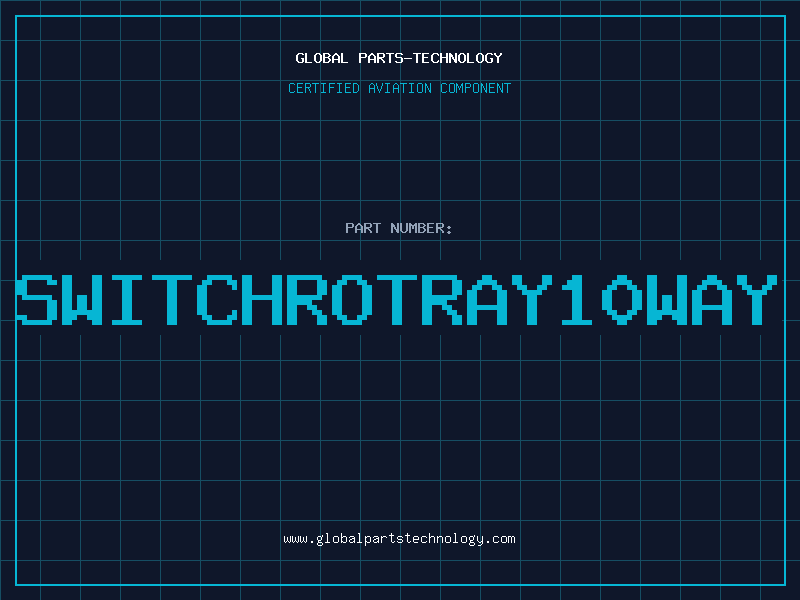Select the CERTIFIED AVIATION COMPONENT subtitle
Viewport: 800px width, 600px height.
coord(399,88)
